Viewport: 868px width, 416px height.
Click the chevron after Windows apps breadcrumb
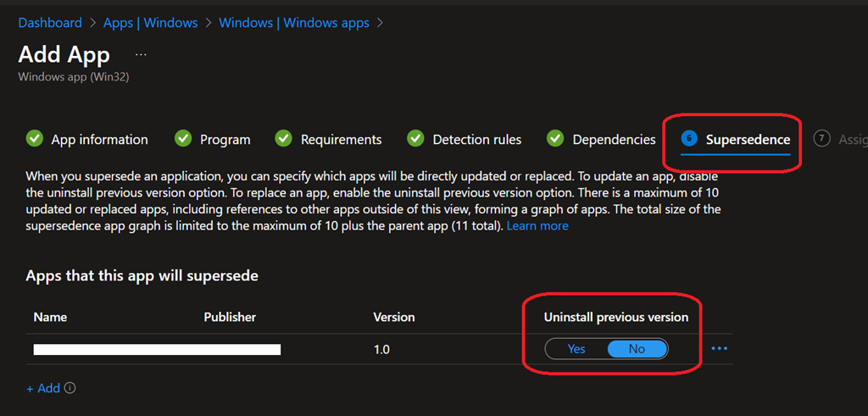pos(381,23)
